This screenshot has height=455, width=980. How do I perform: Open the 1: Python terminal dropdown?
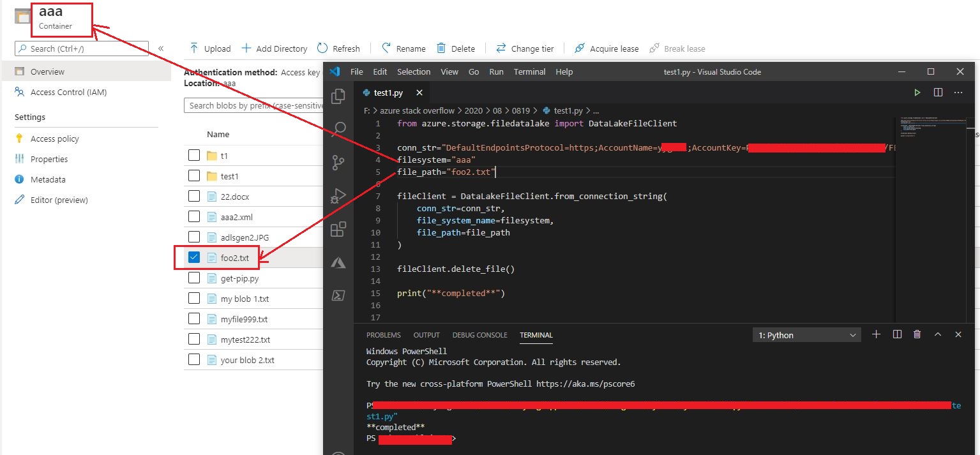click(x=806, y=334)
